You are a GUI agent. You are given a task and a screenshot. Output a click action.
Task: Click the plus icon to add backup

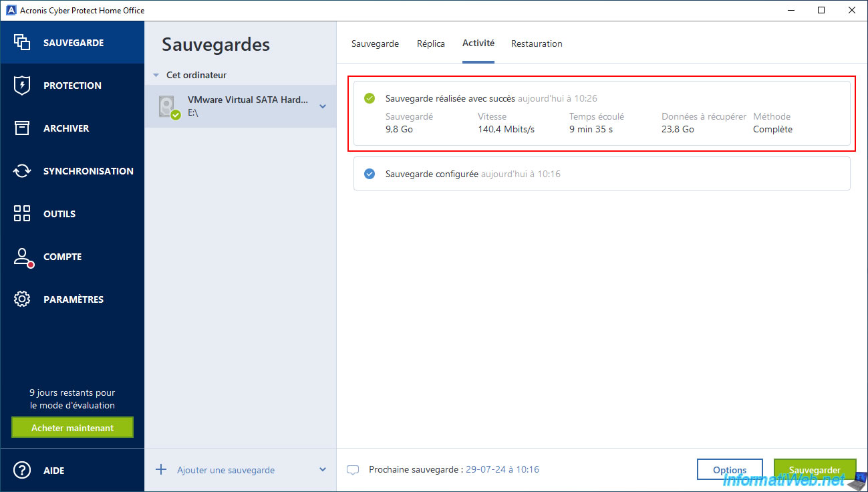161,470
